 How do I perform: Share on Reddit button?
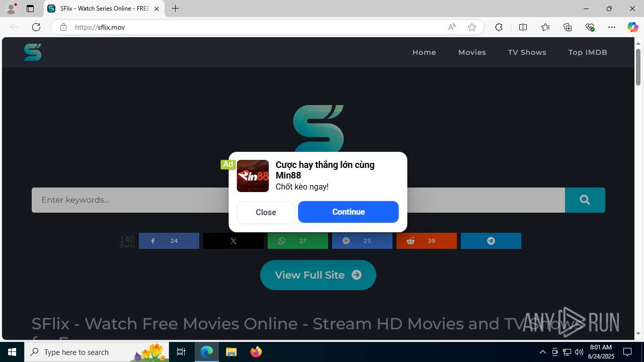pyautogui.click(x=427, y=241)
